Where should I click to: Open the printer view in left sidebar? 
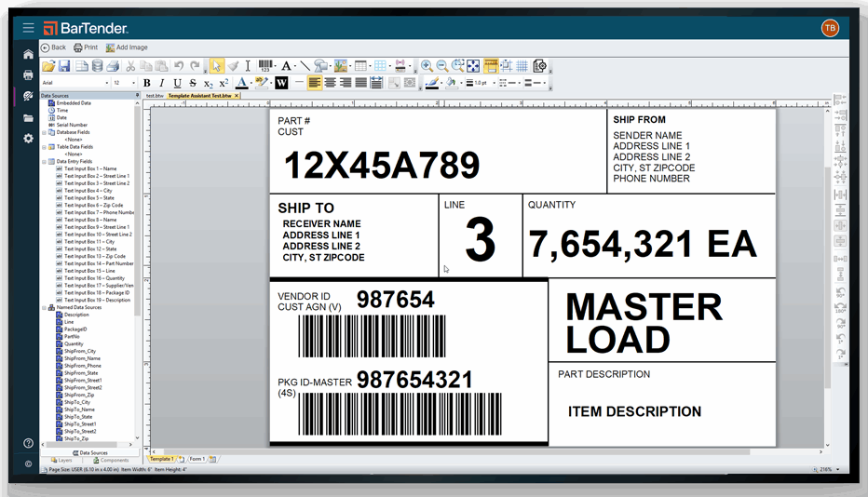click(x=28, y=74)
